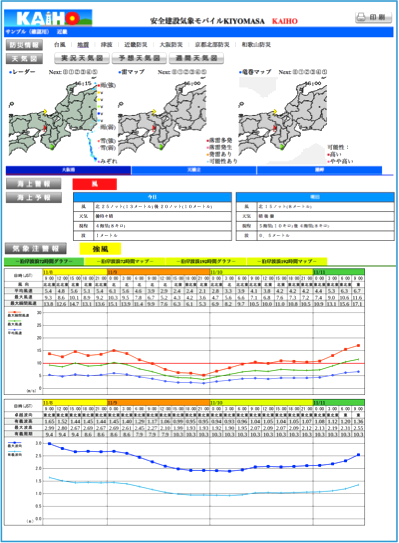Image resolution: width=399 pixels, height=543 pixels.
Task: Follow the 地震 link
Action: (x=83, y=45)
